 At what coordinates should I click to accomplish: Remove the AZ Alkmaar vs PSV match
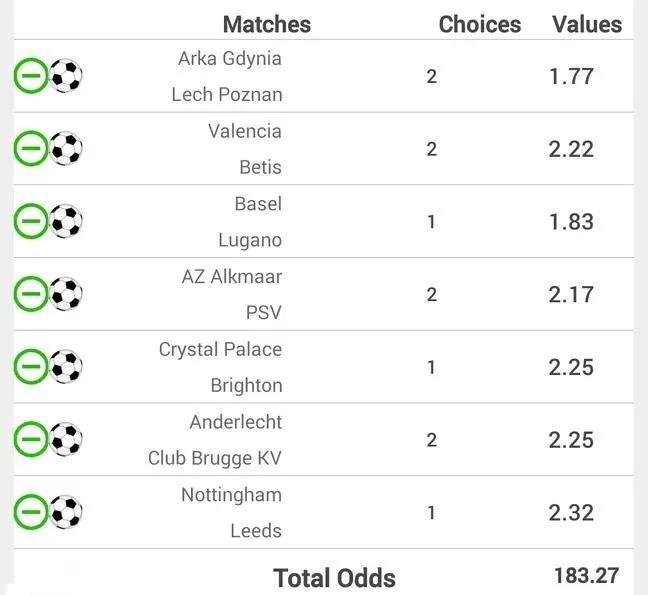30,294
